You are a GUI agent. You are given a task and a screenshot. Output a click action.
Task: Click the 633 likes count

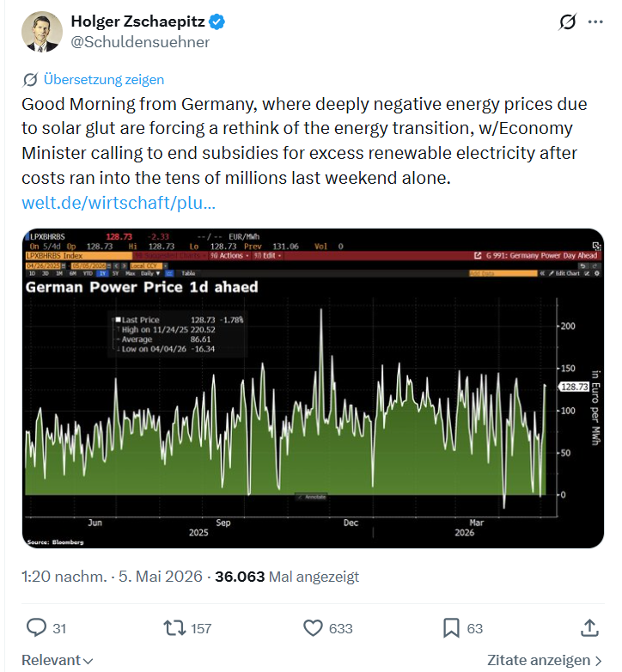341,629
